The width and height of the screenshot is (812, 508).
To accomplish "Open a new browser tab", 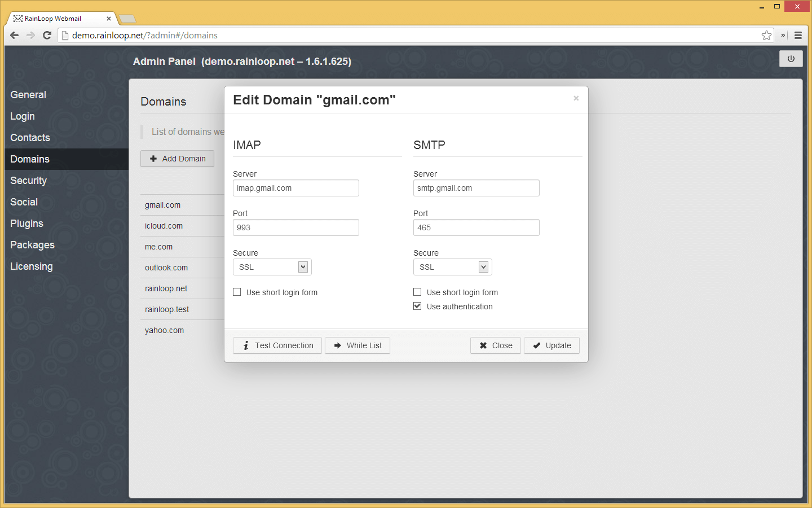I will pyautogui.click(x=127, y=19).
